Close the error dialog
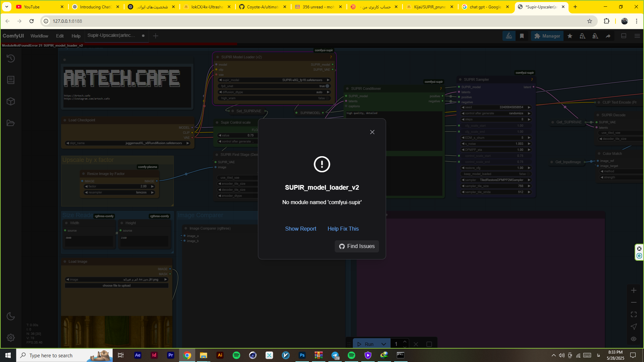644x362 pixels. tap(372, 132)
